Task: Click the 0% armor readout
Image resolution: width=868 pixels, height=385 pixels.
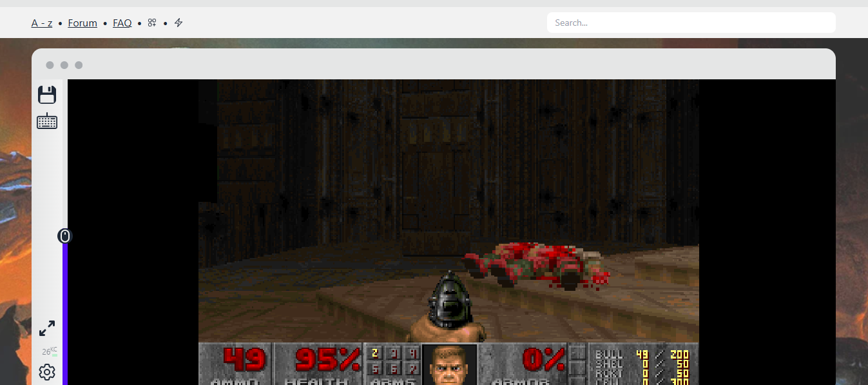Action: click(x=544, y=360)
